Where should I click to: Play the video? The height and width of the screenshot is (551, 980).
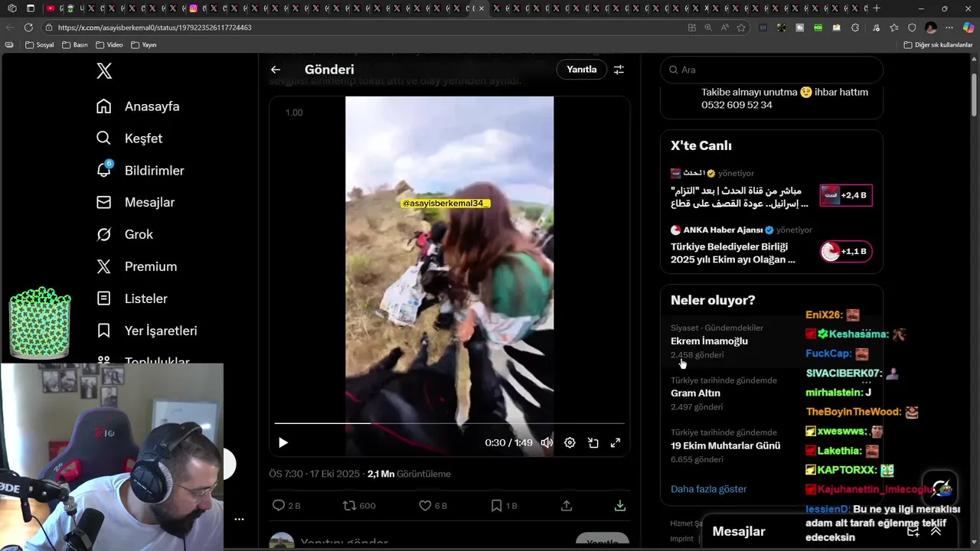tap(283, 443)
